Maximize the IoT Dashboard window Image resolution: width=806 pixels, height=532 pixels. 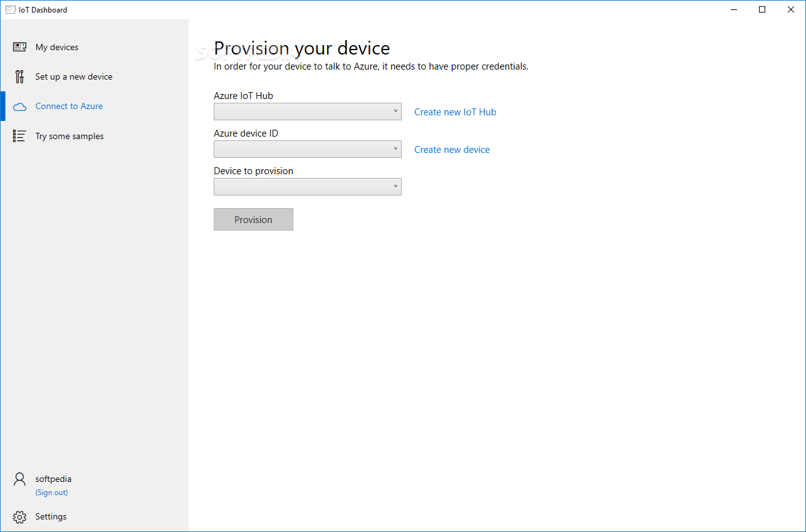[x=762, y=9]
